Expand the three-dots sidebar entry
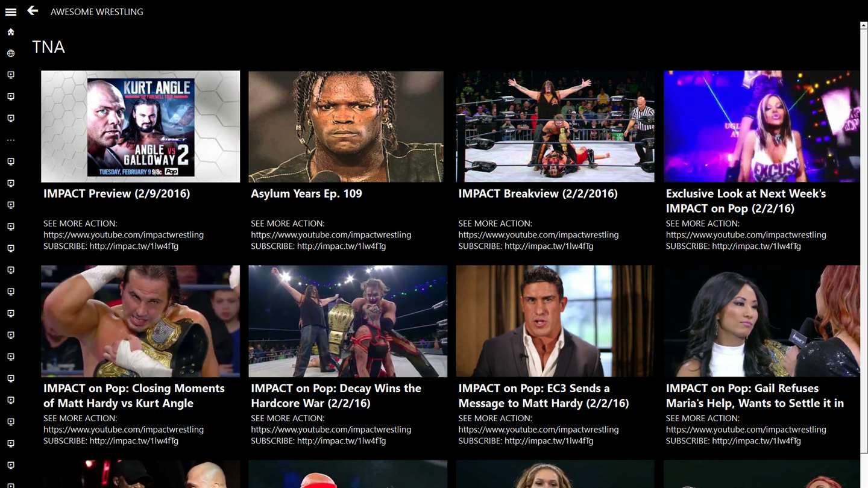This screenshot has width=868, height=488. pos(11,140)
